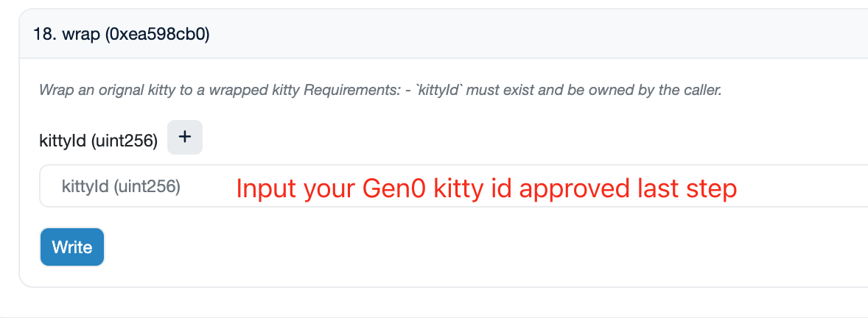
Task: Click the kittyId (uint256) field label
Action: click(98, 141)
